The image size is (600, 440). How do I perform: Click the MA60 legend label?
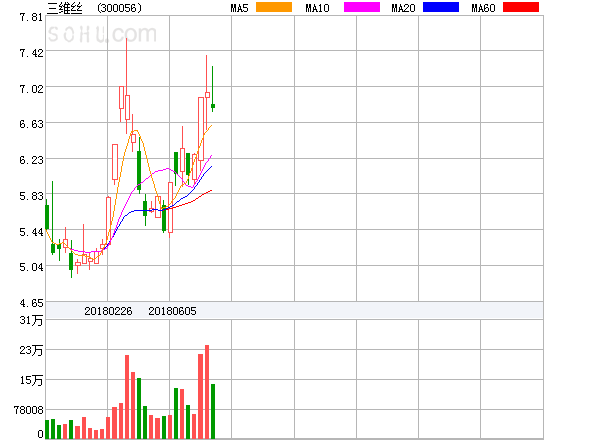tap(483, 8)
